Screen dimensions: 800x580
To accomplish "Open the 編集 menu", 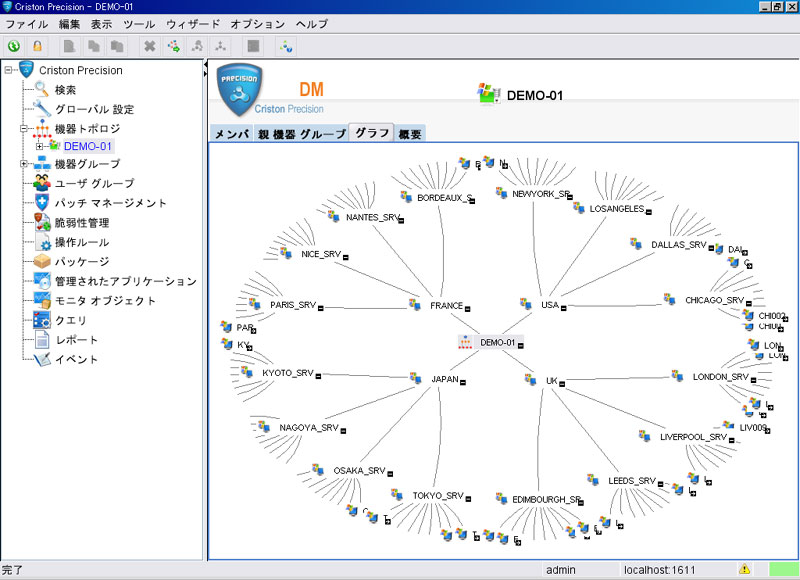I will tap(69, 24).
